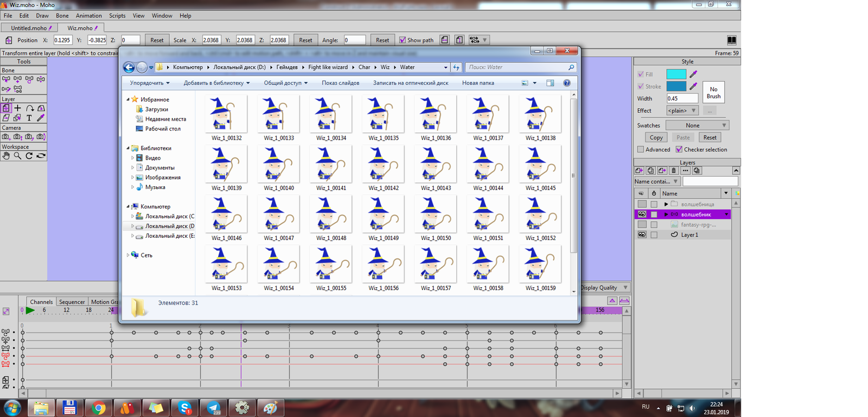Viewport: 868px width, 417px height.
Task: Select the Pan Workspace hand tool
Action: pos(6,156)
